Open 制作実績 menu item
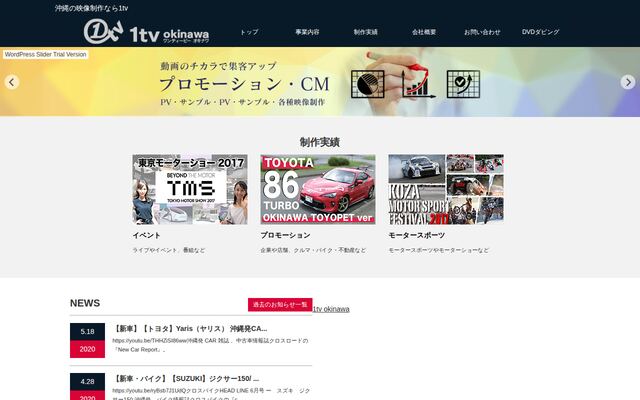 pyautogui.click(x=366, y=32)
